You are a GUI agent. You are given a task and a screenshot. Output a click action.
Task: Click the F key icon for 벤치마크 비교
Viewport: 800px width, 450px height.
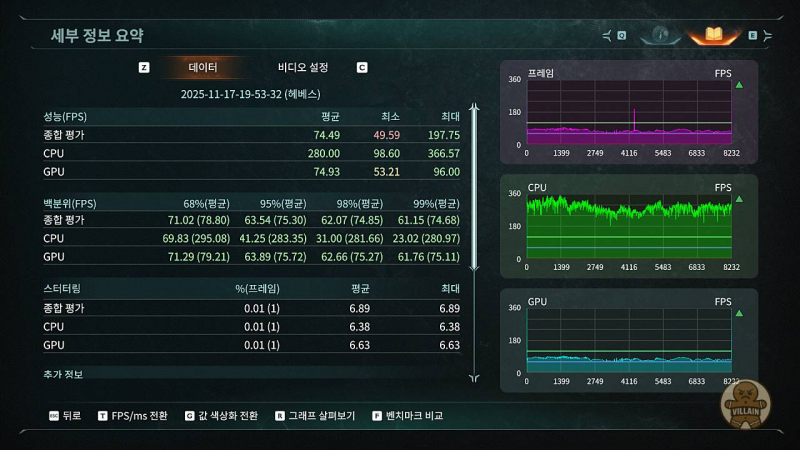tap(377, 415)
